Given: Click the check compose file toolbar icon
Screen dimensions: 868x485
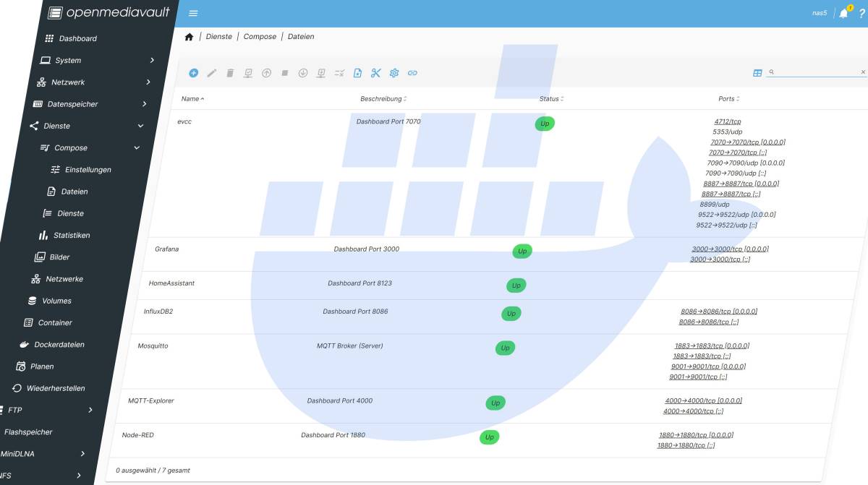Looking at the screenshot, I should pyautogui.click(x=248, y=73).
